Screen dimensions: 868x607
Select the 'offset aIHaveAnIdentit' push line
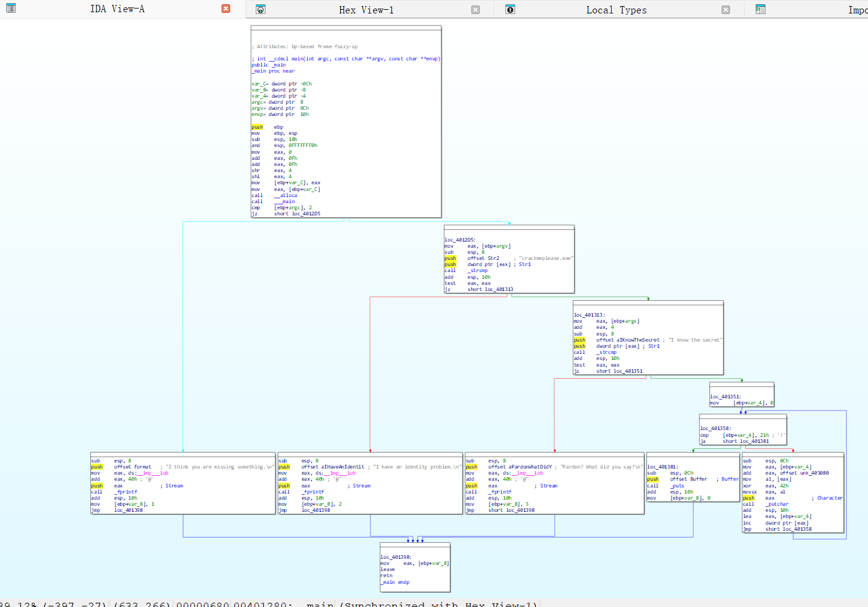point(370,467)
